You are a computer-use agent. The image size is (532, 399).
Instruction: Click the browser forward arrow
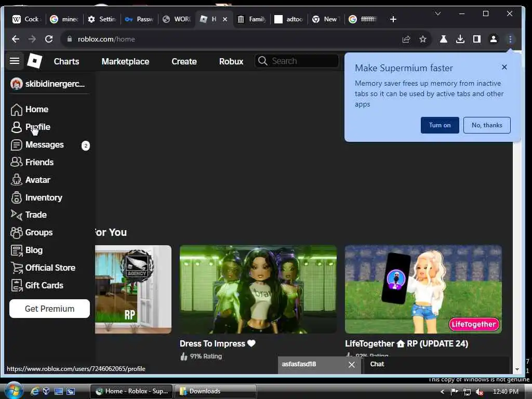[x=32, y=39]
